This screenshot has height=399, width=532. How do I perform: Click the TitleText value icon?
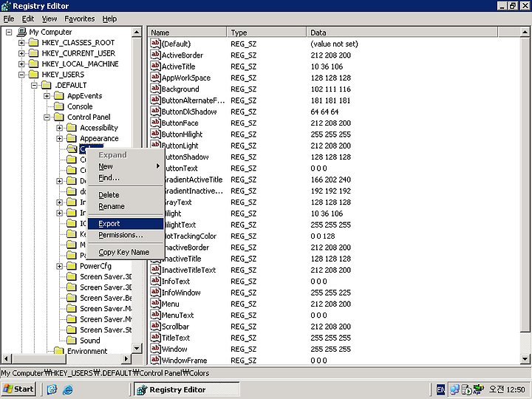point(155,338)
